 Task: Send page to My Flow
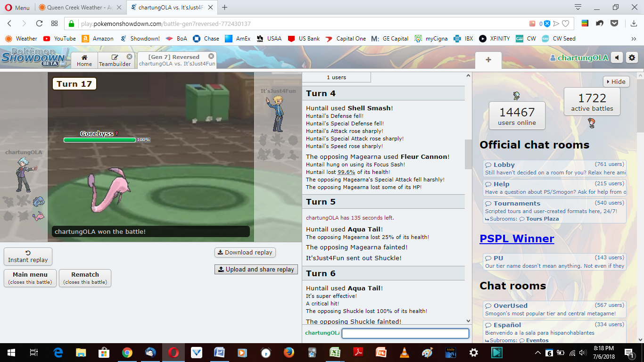tap(556, 24)
